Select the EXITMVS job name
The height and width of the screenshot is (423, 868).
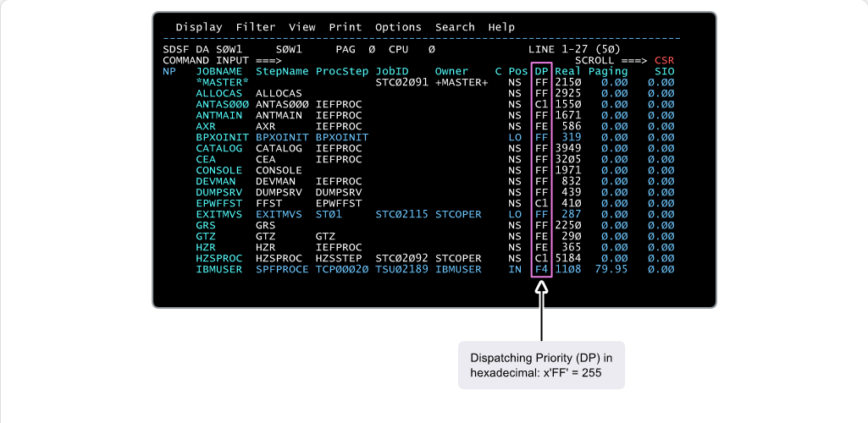point(218,214)
